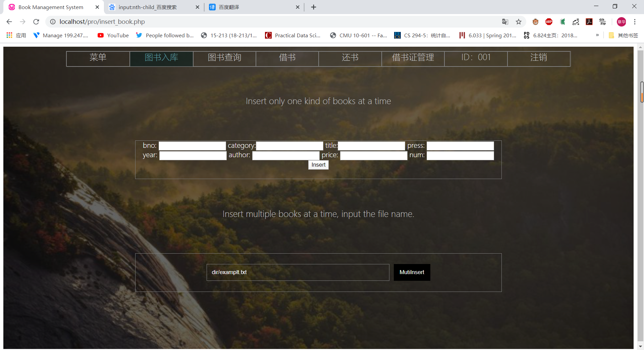Close the input:nth-child search tab
Image resolution: width=644 pixels, height=350 pixels.
click(197, 7)
